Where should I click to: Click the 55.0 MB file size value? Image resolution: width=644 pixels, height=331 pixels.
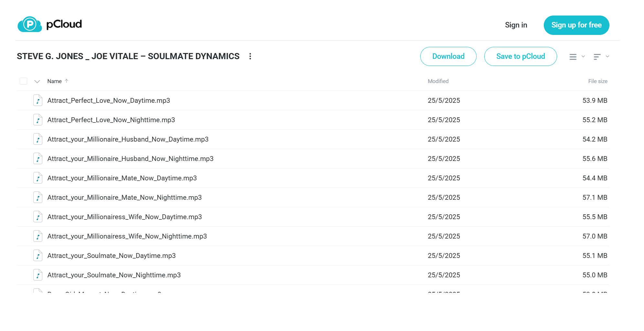point(595,275)
